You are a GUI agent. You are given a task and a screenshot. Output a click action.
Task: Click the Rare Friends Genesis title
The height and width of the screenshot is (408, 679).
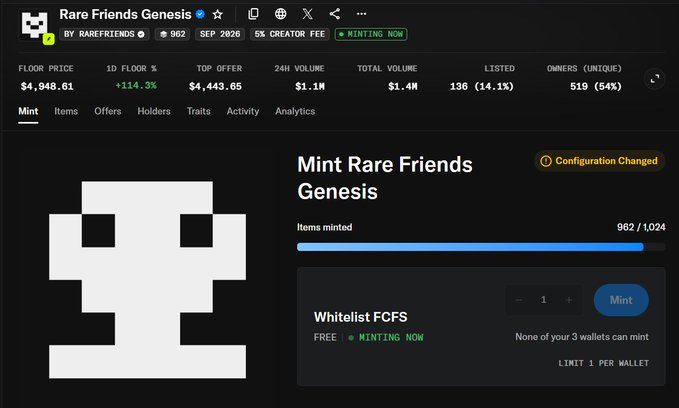click(125, 14)
